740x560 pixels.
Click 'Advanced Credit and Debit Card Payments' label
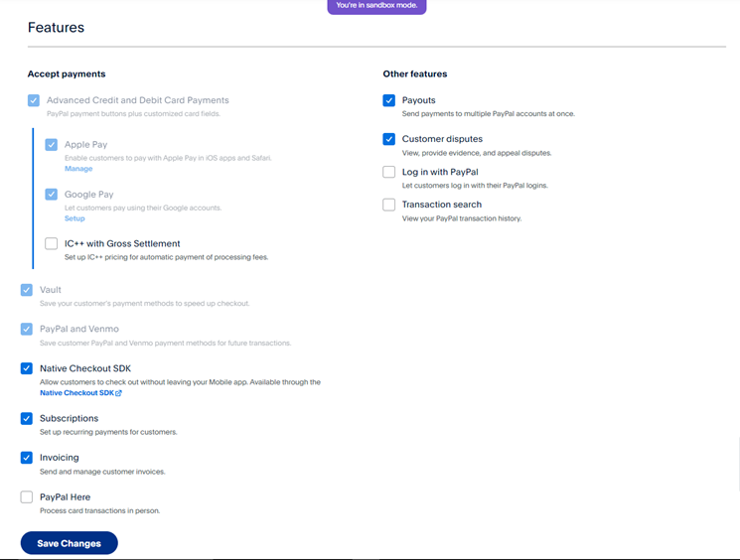[137, 100]
